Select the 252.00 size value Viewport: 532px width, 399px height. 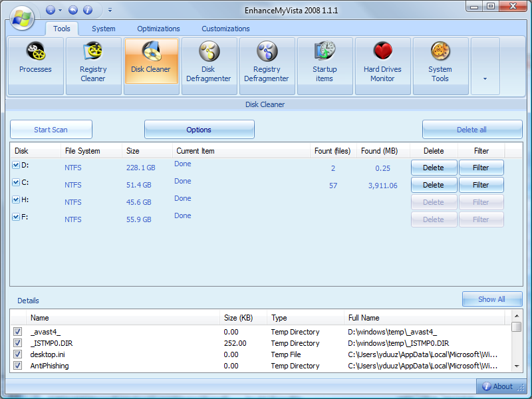[235, 343]
